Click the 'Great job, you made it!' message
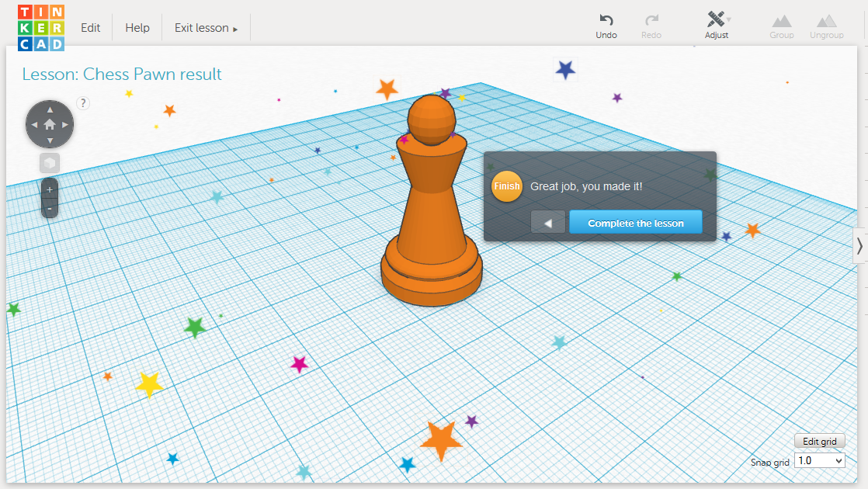This screenshot has height=489, width=868. click(586, 186)
